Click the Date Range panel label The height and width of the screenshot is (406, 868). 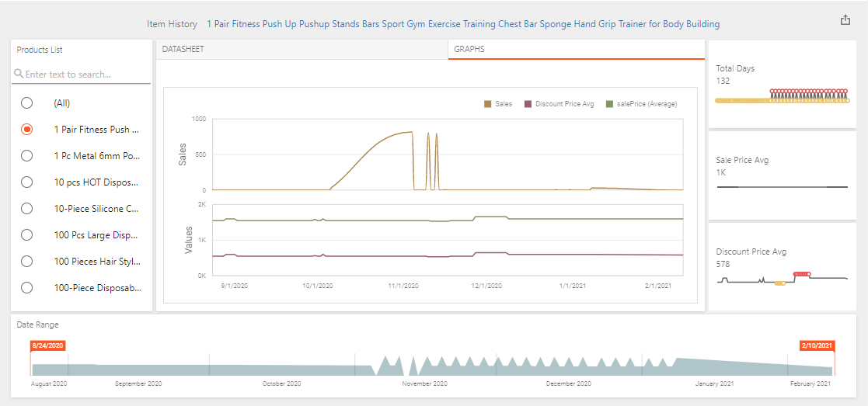[37, 324]
